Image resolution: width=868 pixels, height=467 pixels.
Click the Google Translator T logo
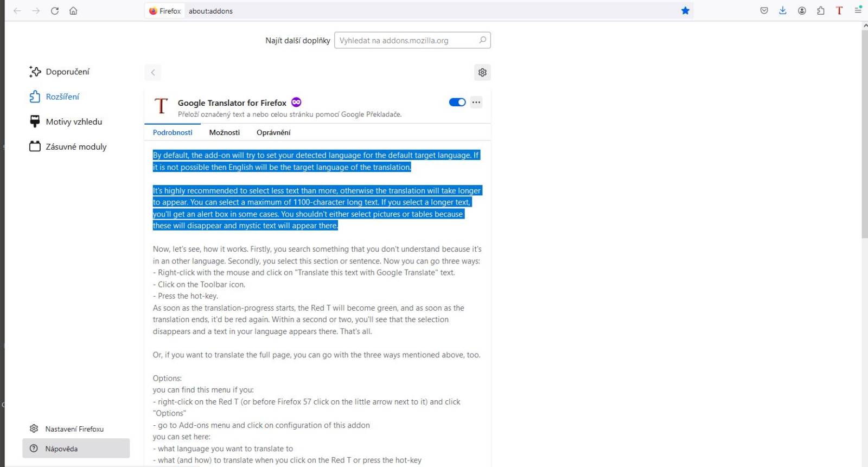161,106
